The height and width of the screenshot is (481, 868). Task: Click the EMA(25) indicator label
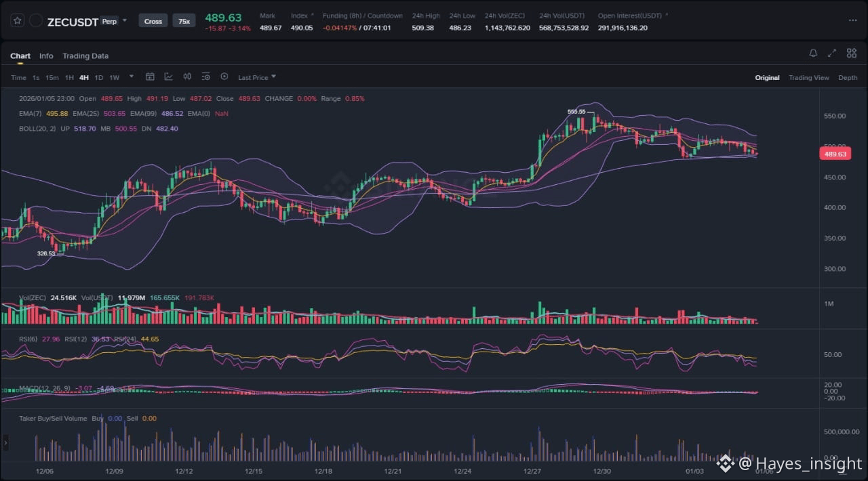(x=87, y=113)
